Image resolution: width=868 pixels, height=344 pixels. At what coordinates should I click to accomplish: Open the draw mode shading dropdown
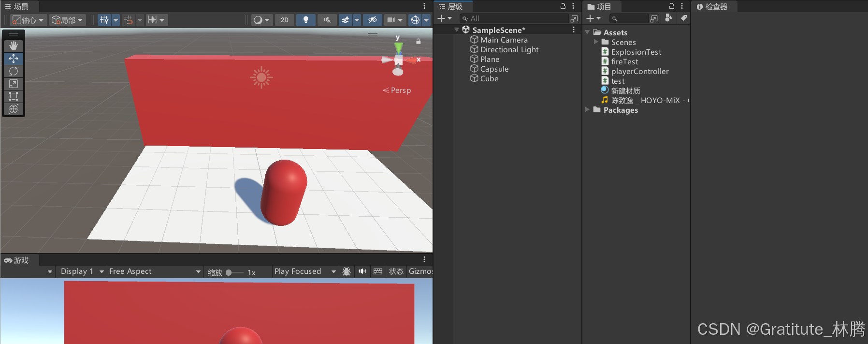(x=261, y=20)
